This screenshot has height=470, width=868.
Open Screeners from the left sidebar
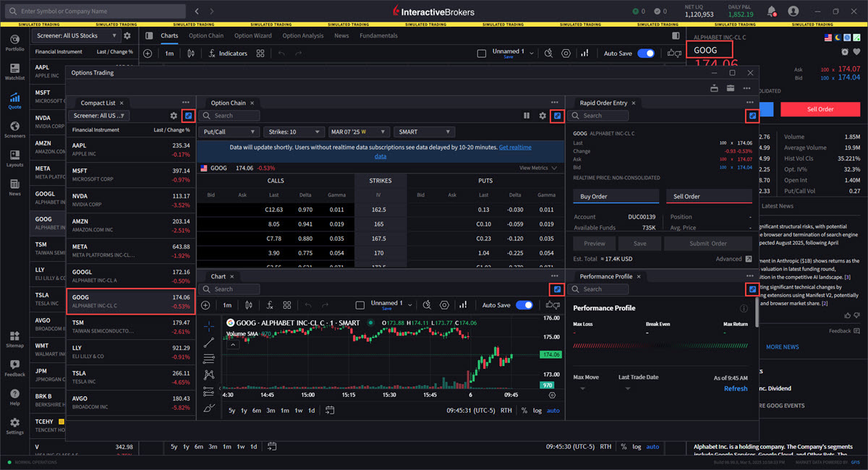click(14, 129)
